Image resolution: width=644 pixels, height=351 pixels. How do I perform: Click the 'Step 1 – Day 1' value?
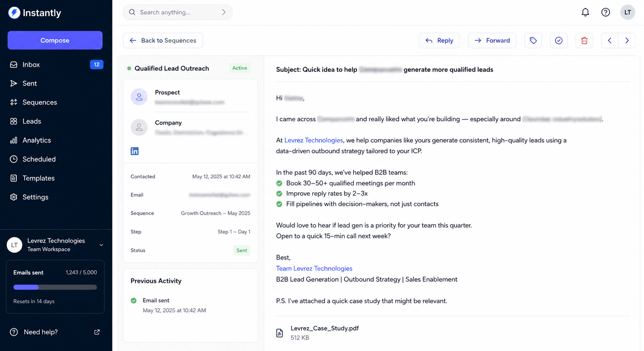[x=234, y=232]
